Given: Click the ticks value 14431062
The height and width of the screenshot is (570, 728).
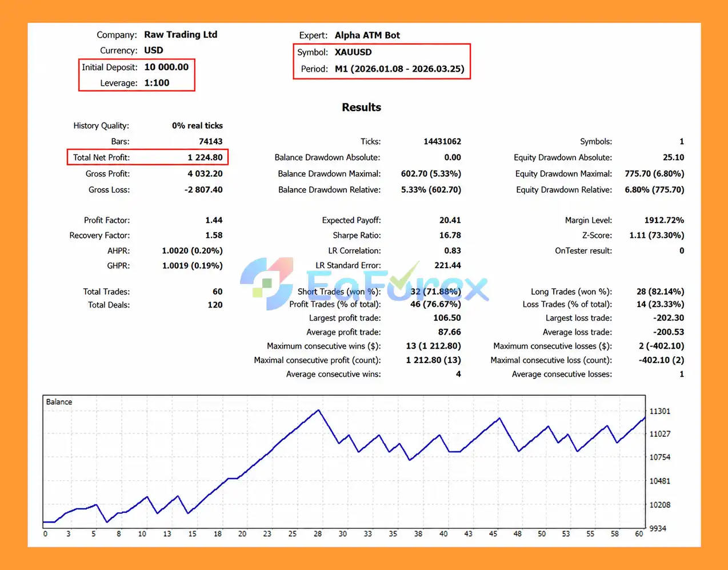Looking at the screenshot, I should (x=442, y=141).
